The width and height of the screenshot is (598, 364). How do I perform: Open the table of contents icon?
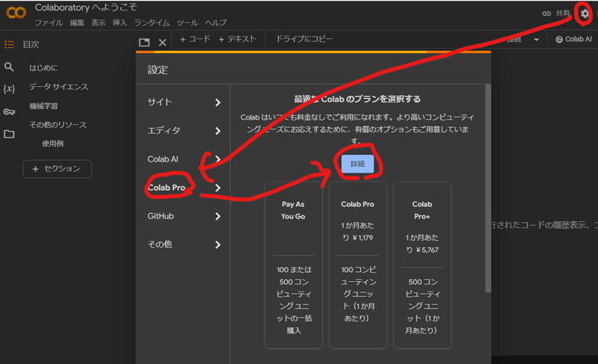pyautogui.click(x=9, y=45)
